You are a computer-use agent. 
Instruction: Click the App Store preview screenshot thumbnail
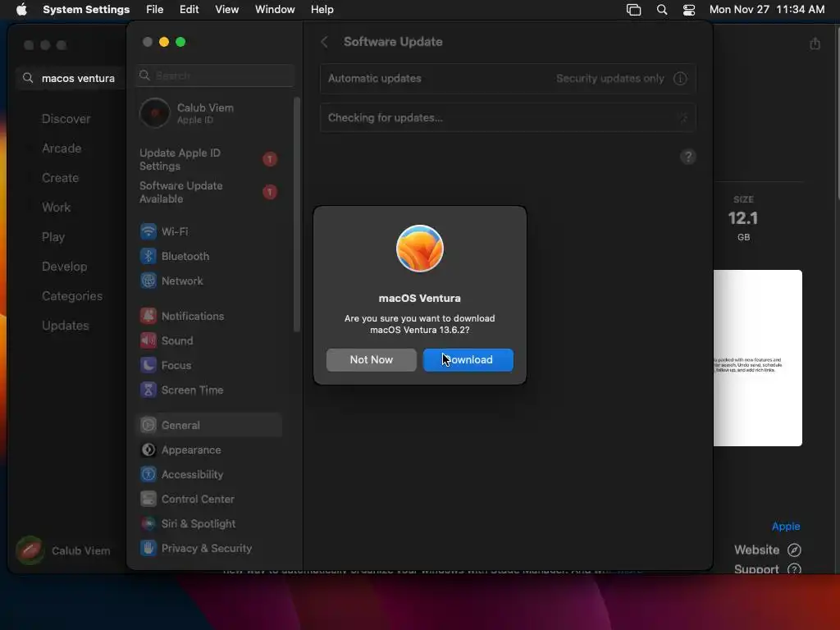click(x=757, y=358)
